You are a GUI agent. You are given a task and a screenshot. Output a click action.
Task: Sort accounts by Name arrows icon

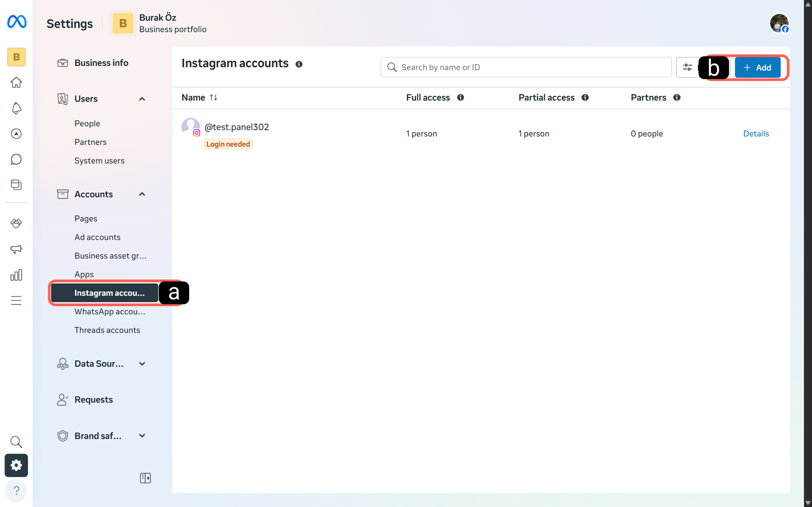click(214, 97)
